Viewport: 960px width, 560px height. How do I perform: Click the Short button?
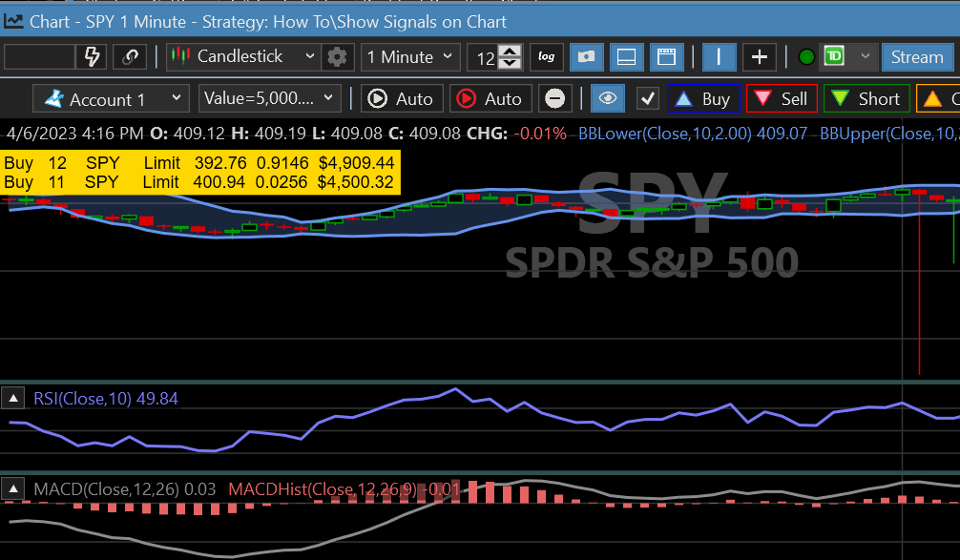point(866,98)
